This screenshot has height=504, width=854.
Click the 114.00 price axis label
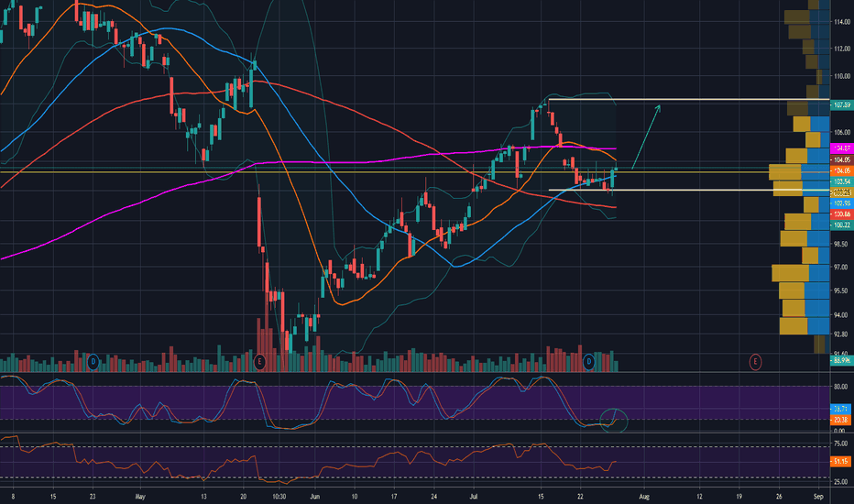pos(842,22)
